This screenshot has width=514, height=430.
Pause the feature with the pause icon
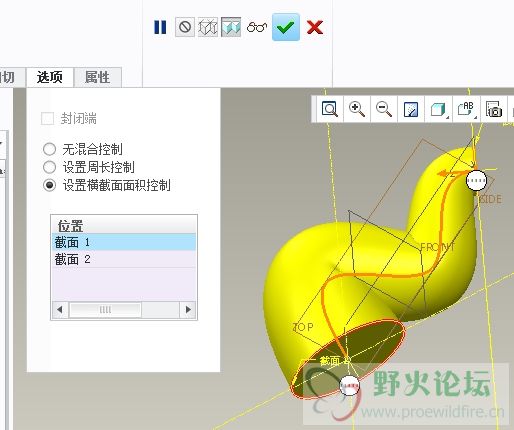tap(160, 27)
